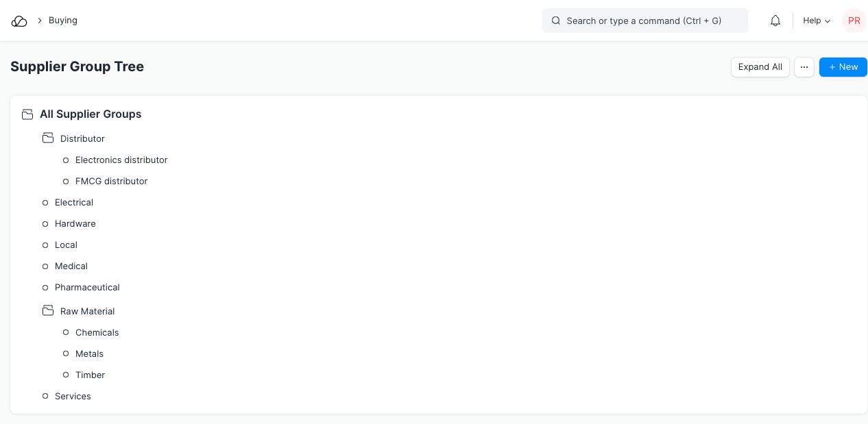The height and width of the screenshot is (424, 868).
Task: Click the Buying breadcrumb link
Action: (63, 21)
